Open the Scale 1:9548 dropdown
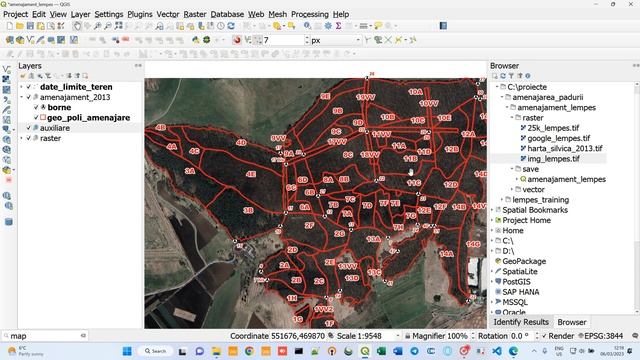The height and width of the screenshot is (360, 640). (x=398, y=336)
